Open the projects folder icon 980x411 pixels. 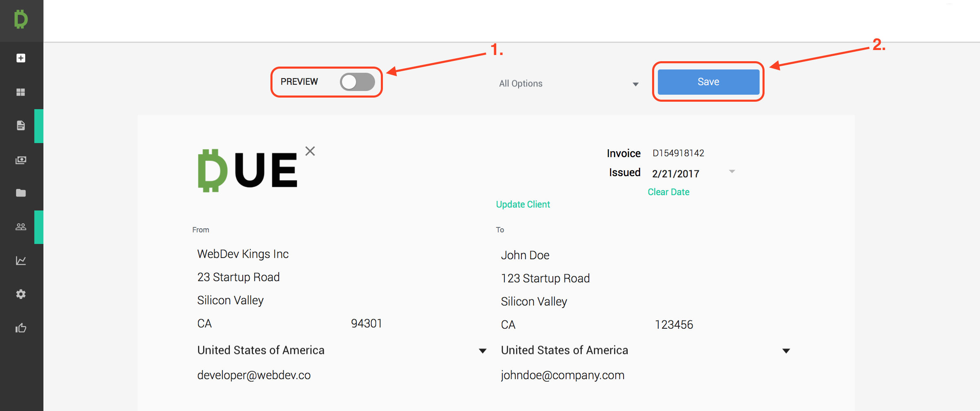pyautogui.click(x=21, y=193)
